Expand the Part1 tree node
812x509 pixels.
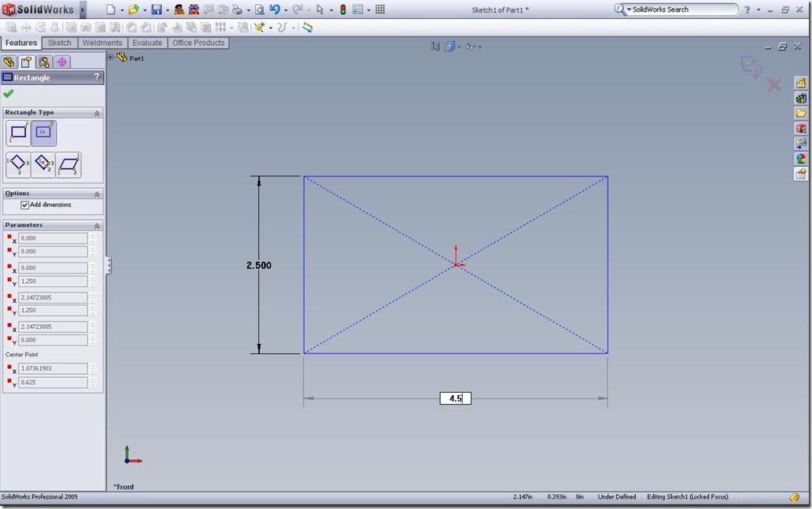click(111, 58)
